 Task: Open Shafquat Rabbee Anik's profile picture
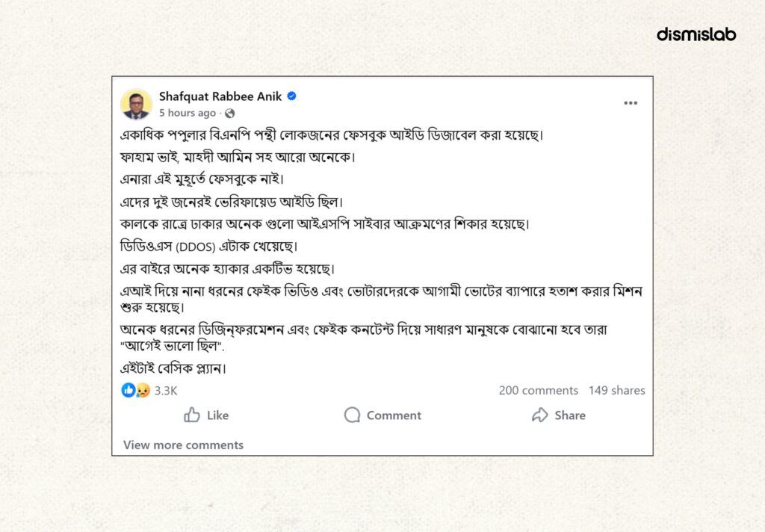(136, 105)
